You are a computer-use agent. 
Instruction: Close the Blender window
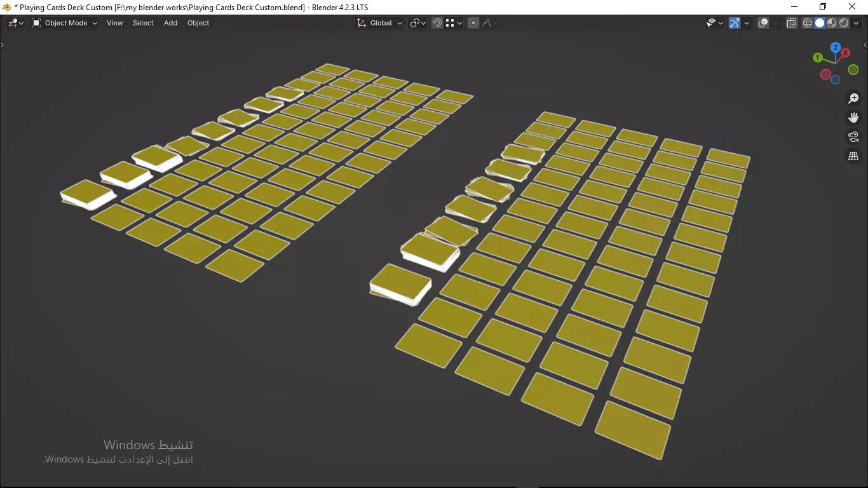853,7
